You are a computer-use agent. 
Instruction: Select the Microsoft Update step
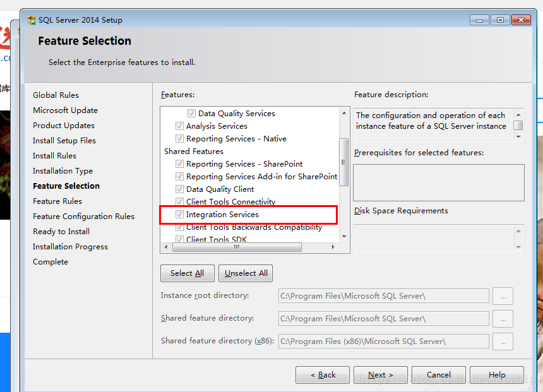pyautogui.click(x=65, y=110)
